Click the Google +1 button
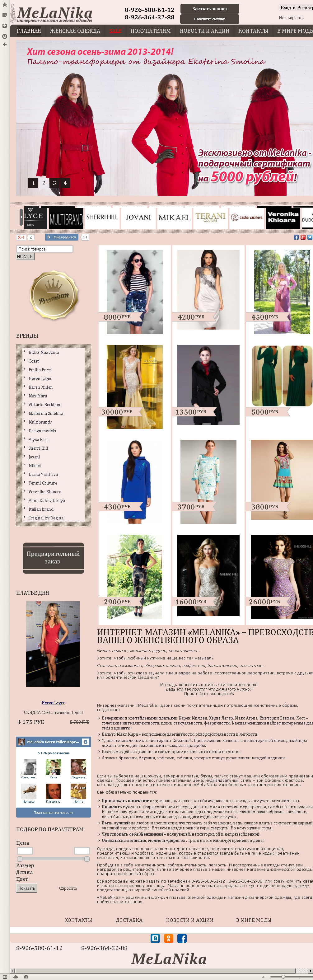313x980 pixels. [21, 237]
